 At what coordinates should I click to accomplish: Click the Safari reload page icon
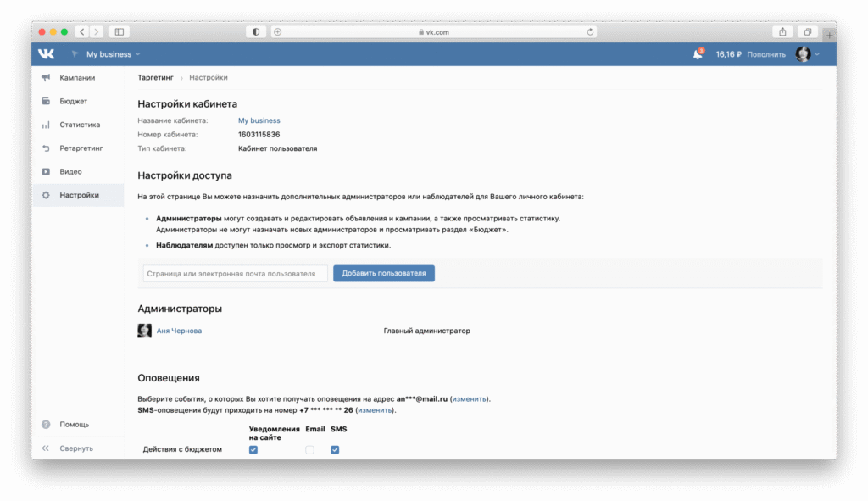click(590, 32)
